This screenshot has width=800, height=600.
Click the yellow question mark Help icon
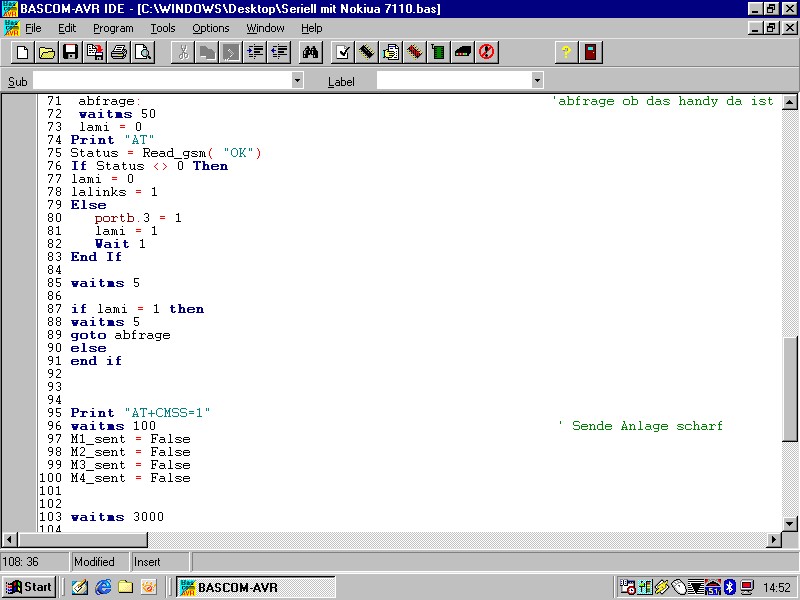point(566,52)
